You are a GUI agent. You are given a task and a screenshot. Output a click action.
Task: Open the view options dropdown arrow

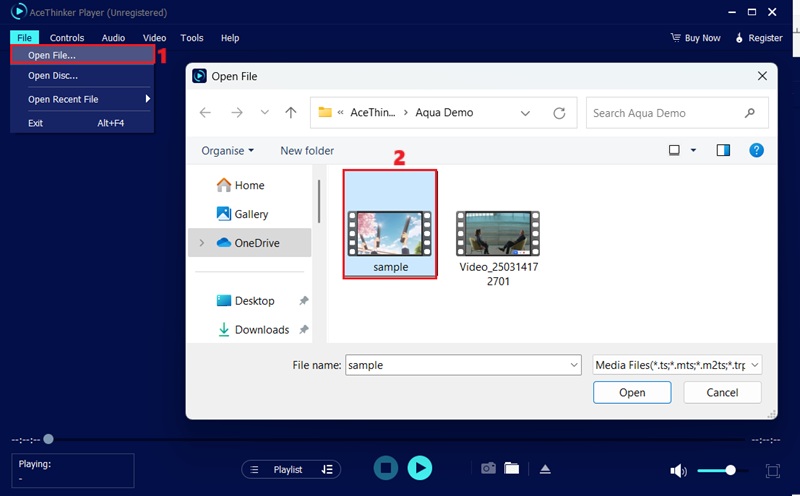pos(693,150)
